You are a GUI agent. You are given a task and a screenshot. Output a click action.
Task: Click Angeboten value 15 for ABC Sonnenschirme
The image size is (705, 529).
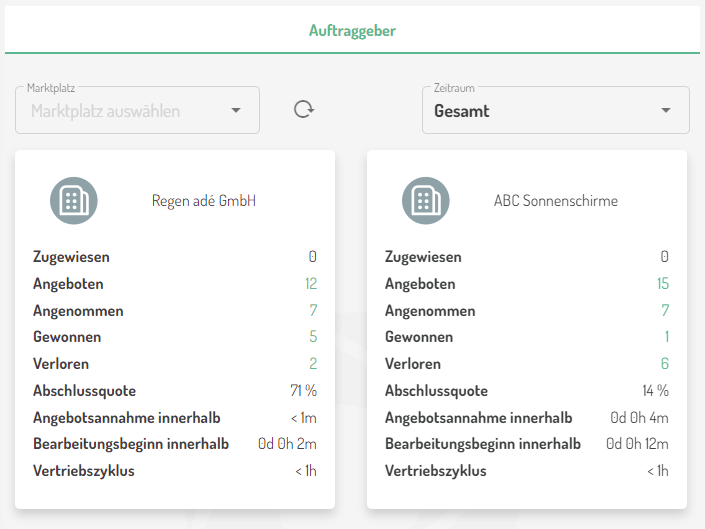pos(662,284)
